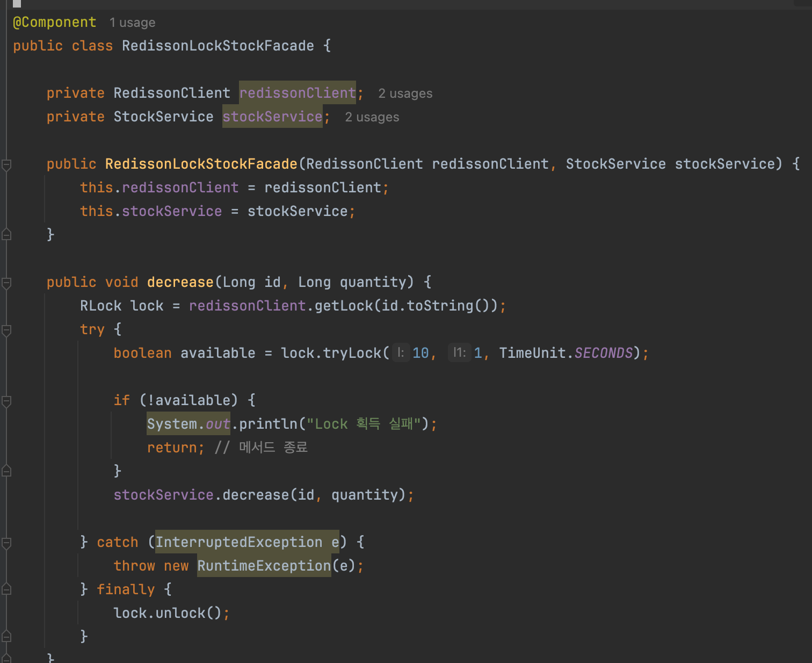Click the try keyword
Screen dimensions: 812x663
pyautogui.click(x=92, y=329)
